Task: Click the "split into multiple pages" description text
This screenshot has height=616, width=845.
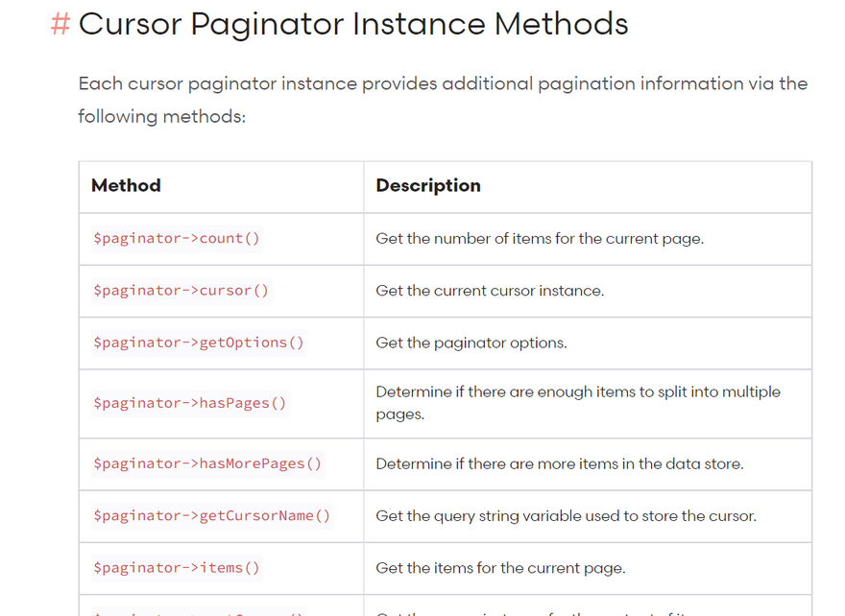Action: coord(577,403)
